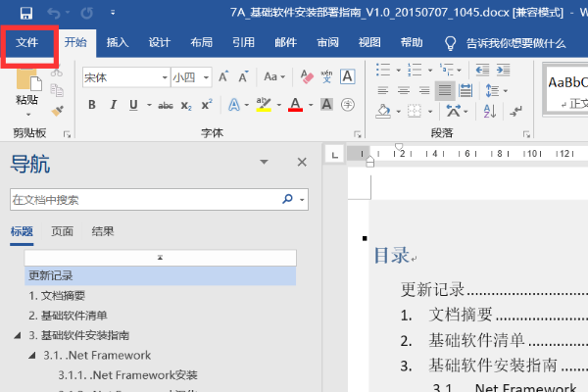588x392 pixels.
Task: Switch to the 设计 ribbon tab
Action: point(160,42)
